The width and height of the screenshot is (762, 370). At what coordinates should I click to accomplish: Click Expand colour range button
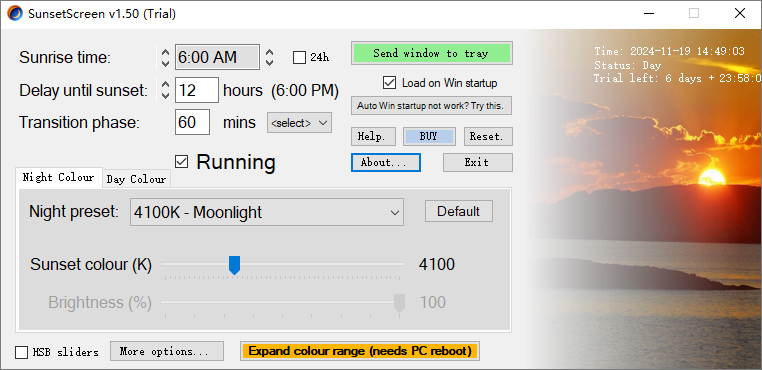[x=360, y=351]
